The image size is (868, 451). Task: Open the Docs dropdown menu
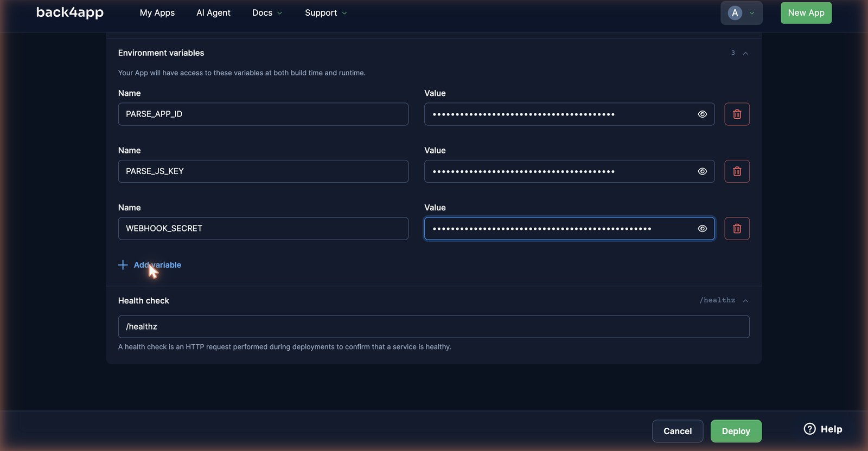click(x=267, y=13)
